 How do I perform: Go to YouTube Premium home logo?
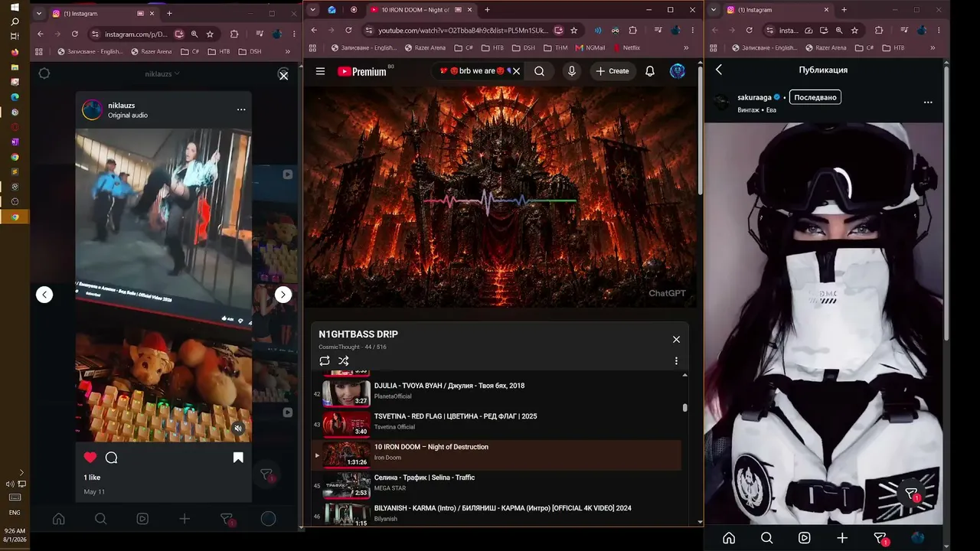click(361, 71)
